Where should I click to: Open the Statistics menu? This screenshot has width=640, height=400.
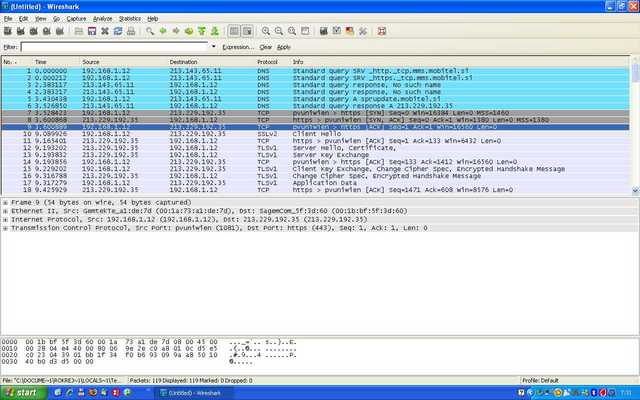pos(130,19)
